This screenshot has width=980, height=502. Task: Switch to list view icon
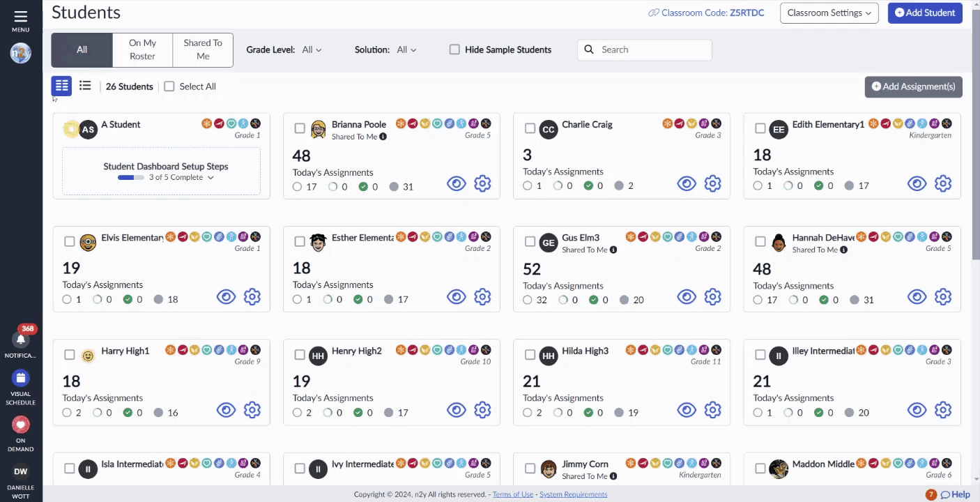coord(85,86)
